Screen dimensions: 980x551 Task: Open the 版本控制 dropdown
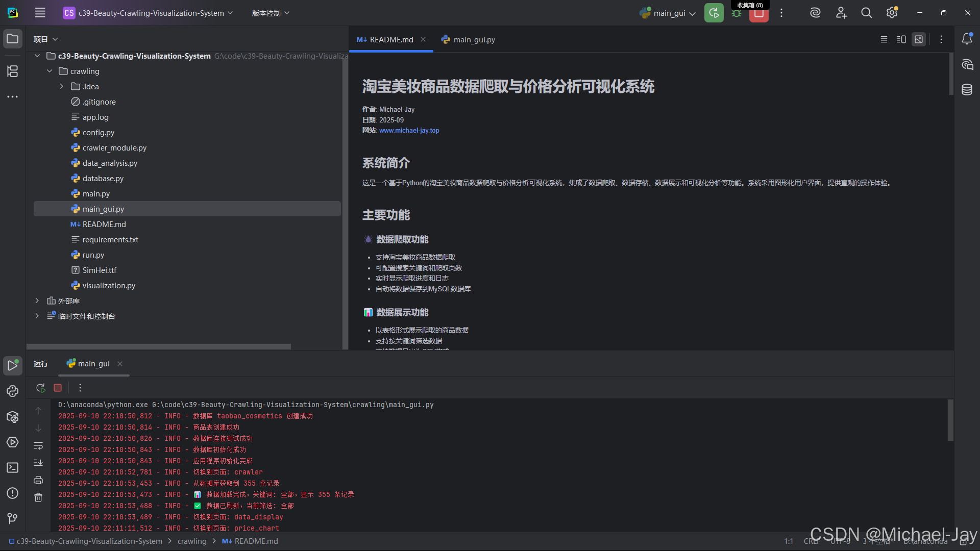(271, 13)
